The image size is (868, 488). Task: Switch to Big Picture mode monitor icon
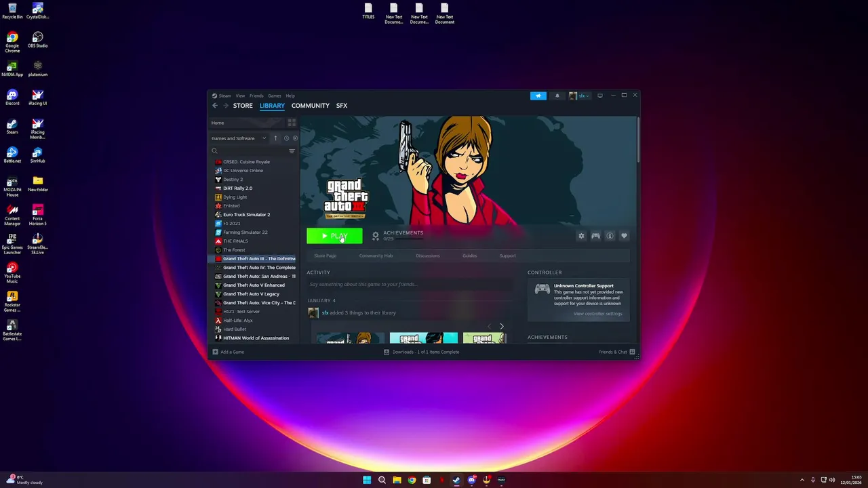pyautogui.click(x=599, y=96)
